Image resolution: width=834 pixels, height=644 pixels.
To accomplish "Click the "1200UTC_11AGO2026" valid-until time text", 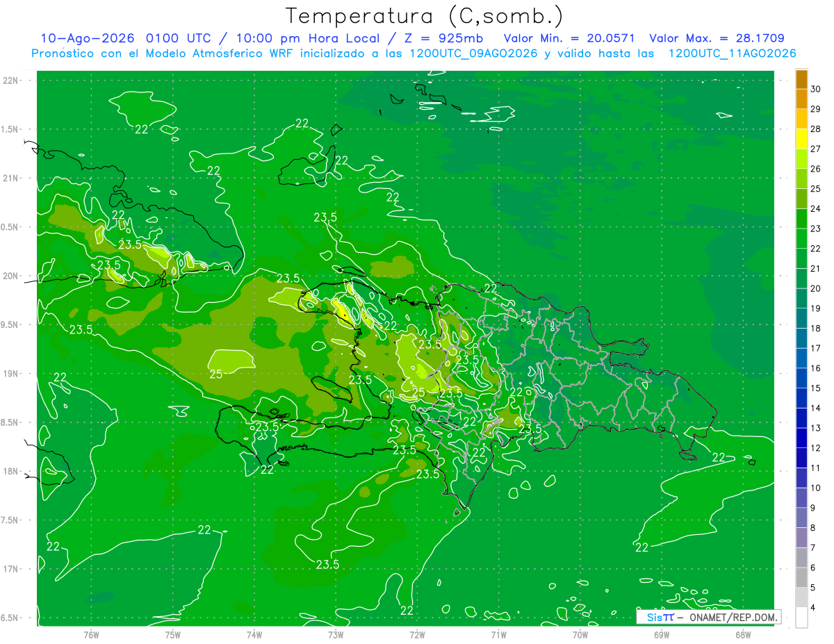I will [x=732, y=53].
